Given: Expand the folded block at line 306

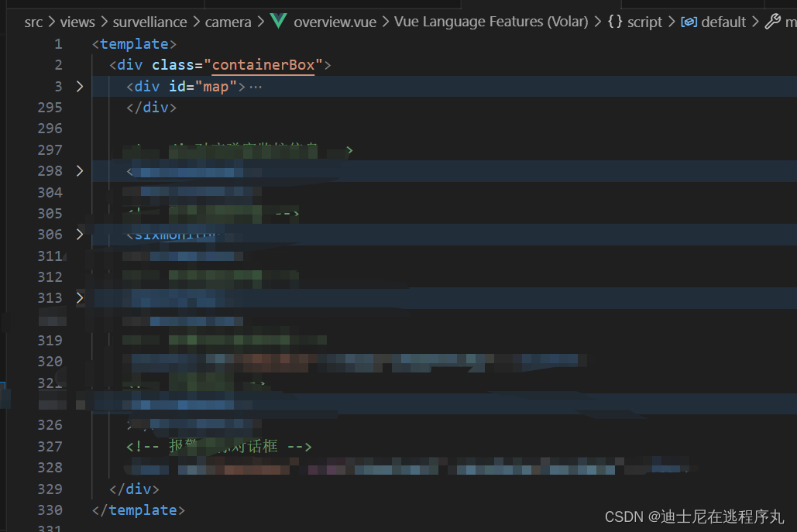Looking at the screenshot, I should [79, 234].
